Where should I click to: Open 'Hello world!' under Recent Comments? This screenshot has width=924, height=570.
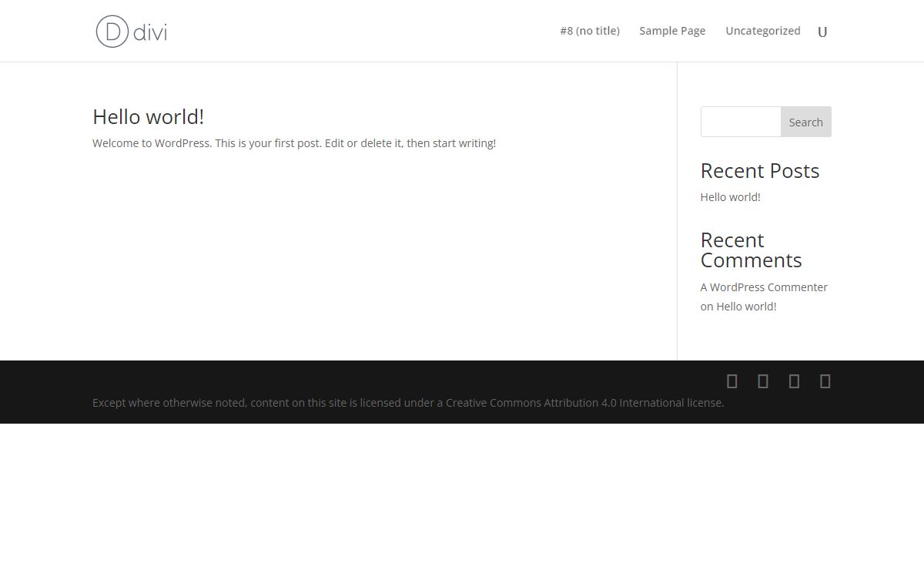click(746, 307)
